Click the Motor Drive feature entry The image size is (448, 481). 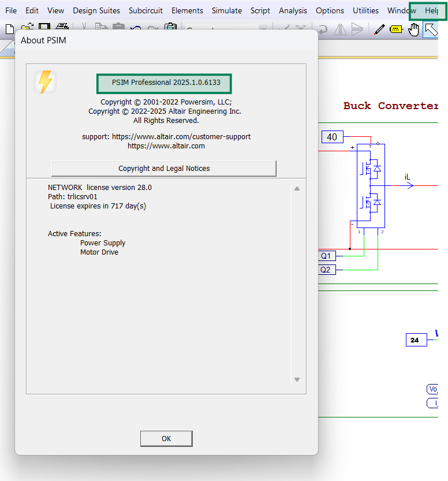pyautogui.click(x=99, y=252)
